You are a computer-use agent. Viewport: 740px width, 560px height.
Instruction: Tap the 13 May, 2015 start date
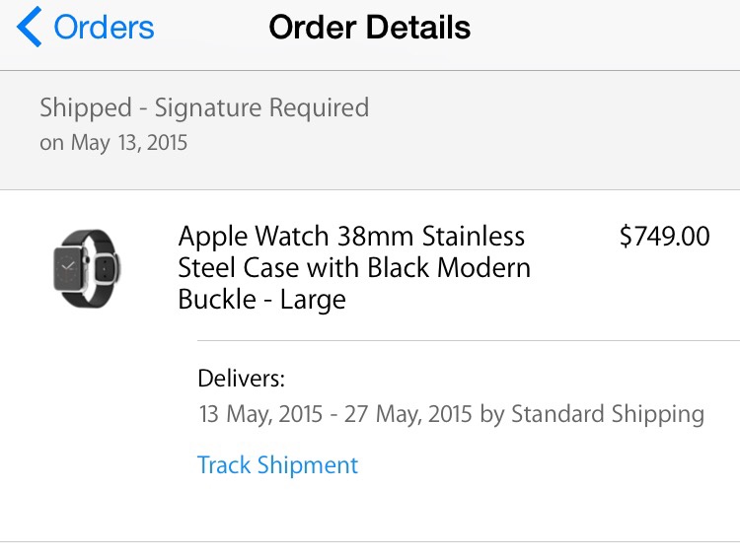260,414
